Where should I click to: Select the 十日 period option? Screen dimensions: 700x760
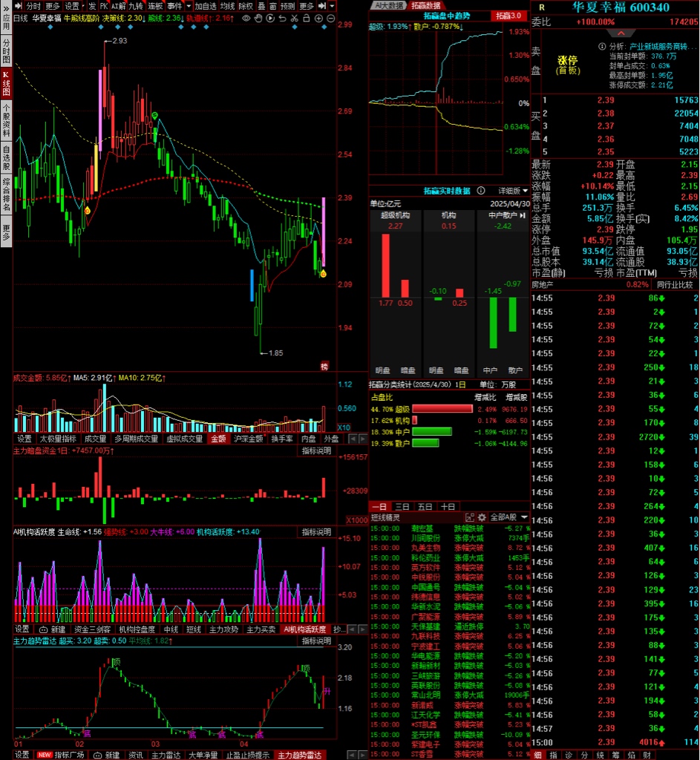[448, 506]
